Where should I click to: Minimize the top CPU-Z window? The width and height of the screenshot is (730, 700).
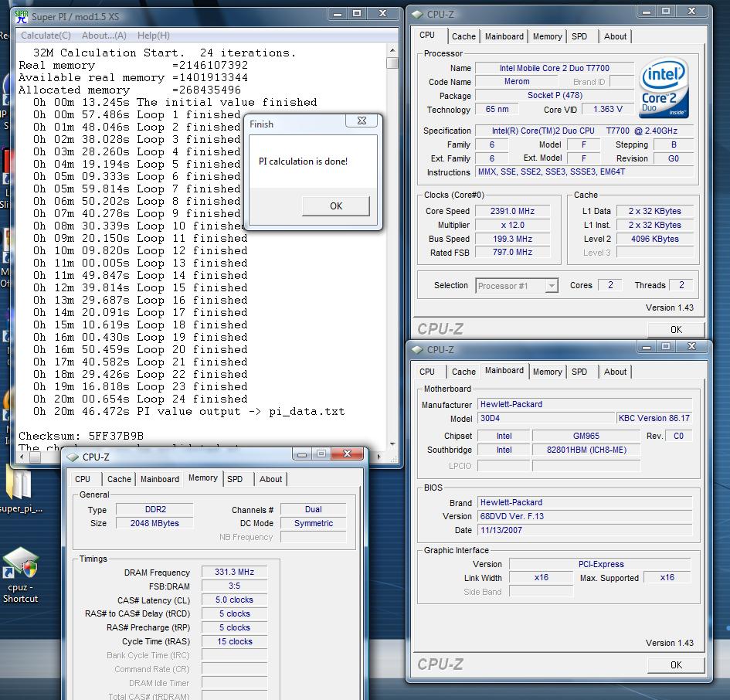647,12
